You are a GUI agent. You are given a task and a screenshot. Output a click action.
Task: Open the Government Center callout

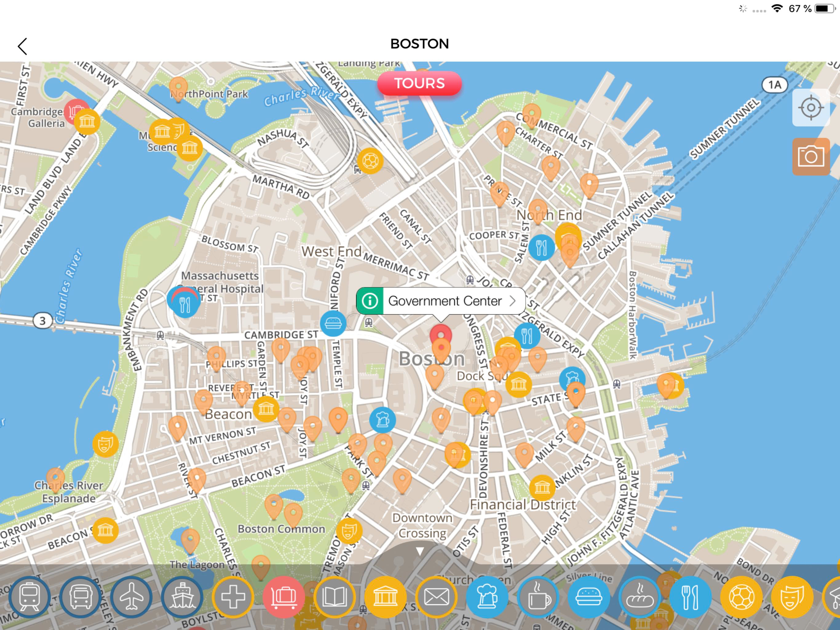point(441,301)
